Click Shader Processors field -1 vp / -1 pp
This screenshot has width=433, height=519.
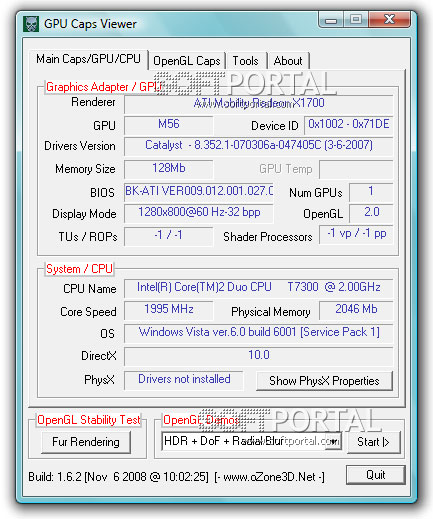click(356, 234)
